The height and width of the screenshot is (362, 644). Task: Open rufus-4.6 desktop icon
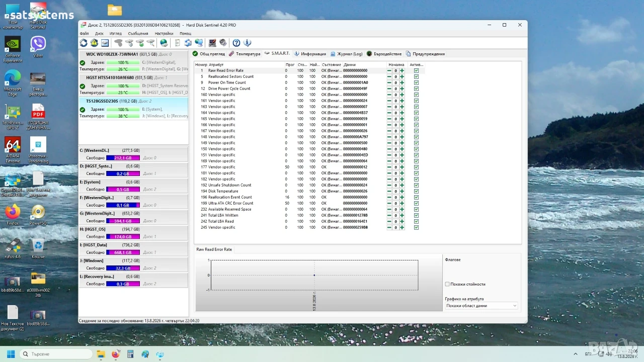pos(13,248)
